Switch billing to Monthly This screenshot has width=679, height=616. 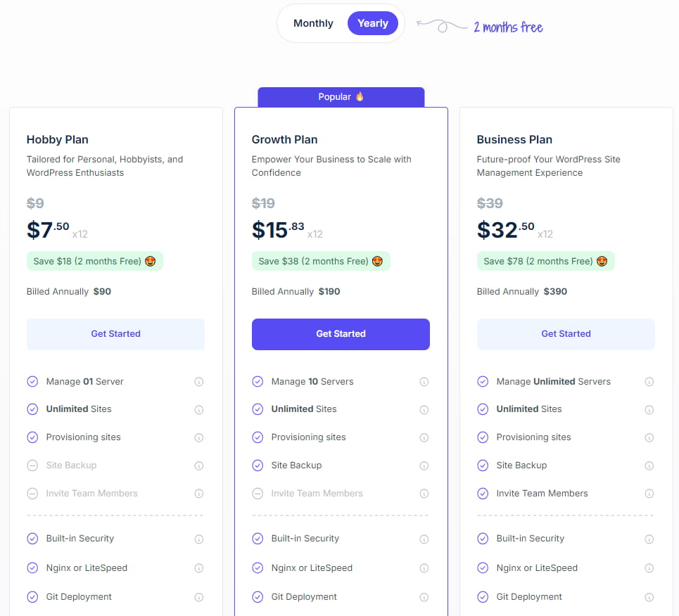click(313, 23)
